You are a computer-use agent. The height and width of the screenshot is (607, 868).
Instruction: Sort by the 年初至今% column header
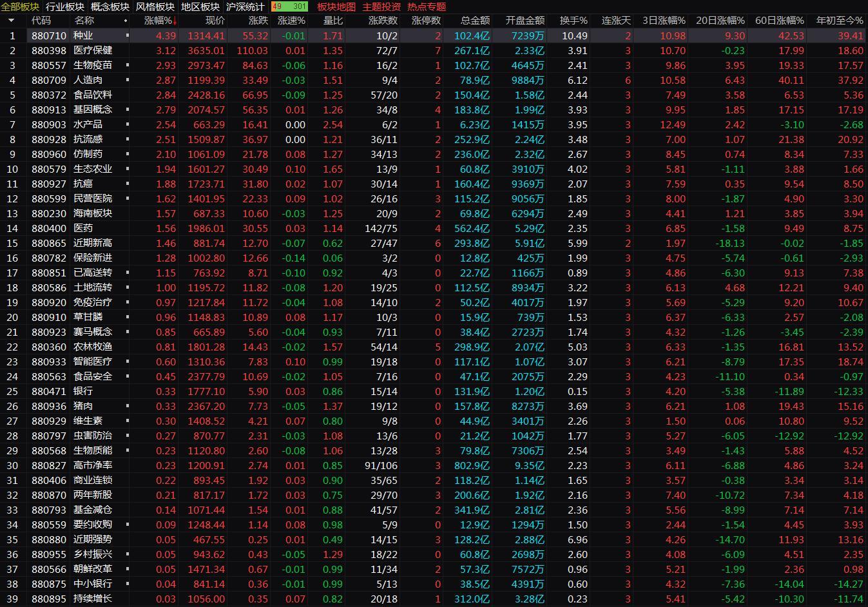point(840,21)
